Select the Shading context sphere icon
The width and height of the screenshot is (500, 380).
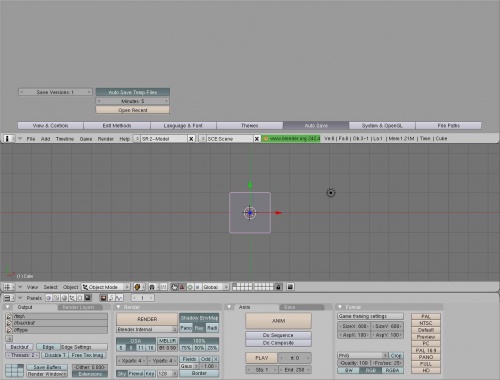(64, 298)
